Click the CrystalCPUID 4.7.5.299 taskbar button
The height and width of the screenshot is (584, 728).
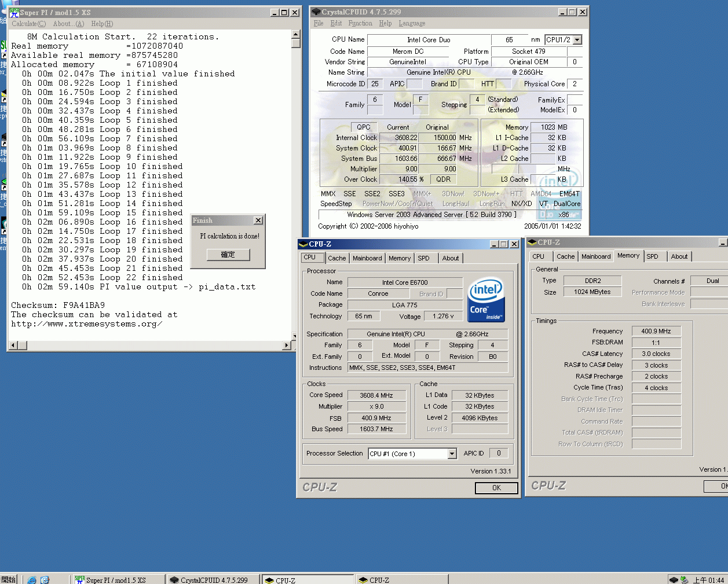213,579
